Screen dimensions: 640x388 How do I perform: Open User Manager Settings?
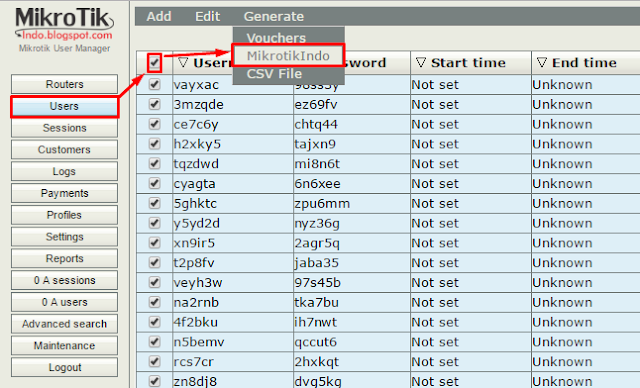(64, 237)
